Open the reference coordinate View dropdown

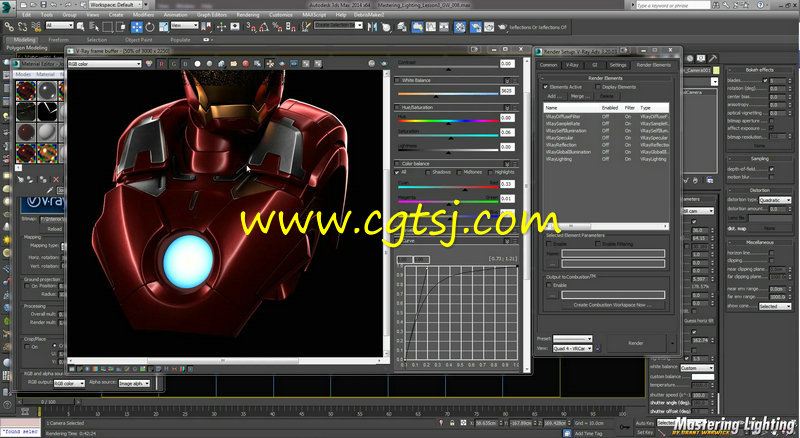(x=184, y=26)
